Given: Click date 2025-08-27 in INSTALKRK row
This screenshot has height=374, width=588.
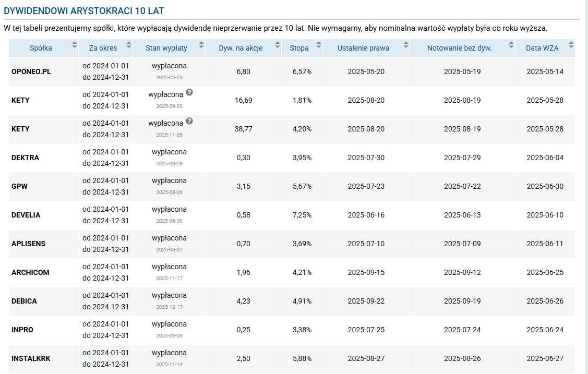Looking at the screenshot, I should [x=366, y=359].
